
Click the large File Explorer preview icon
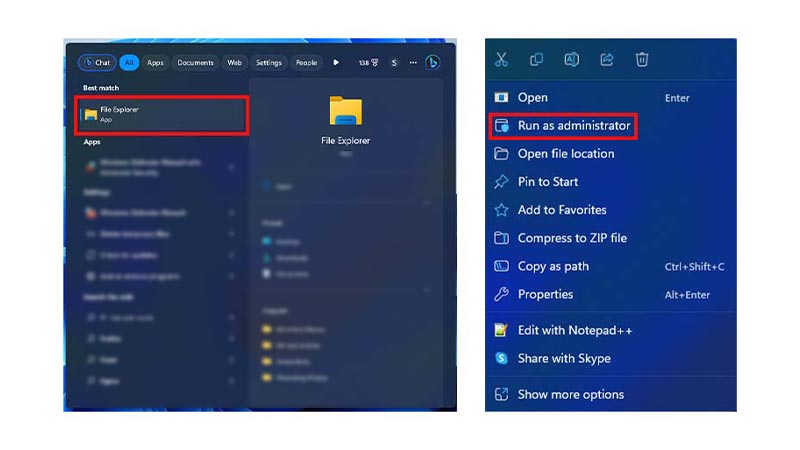[x=345, y=111]
